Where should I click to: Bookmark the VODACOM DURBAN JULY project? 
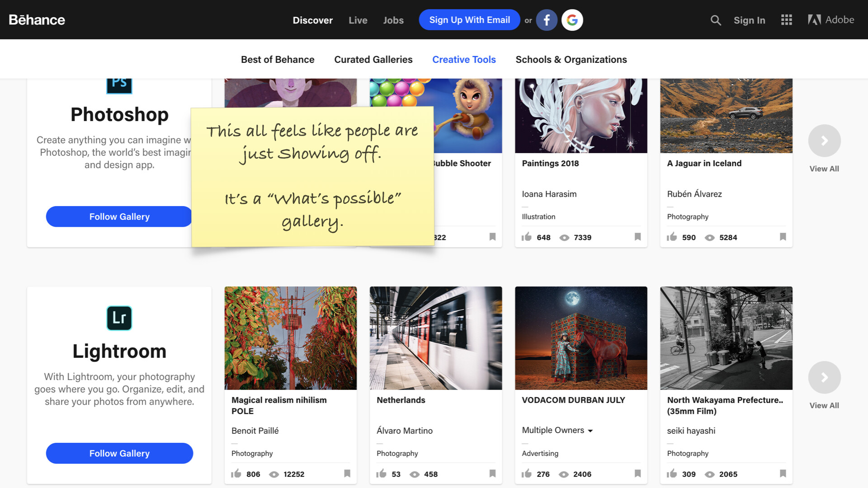coord(637,474)
